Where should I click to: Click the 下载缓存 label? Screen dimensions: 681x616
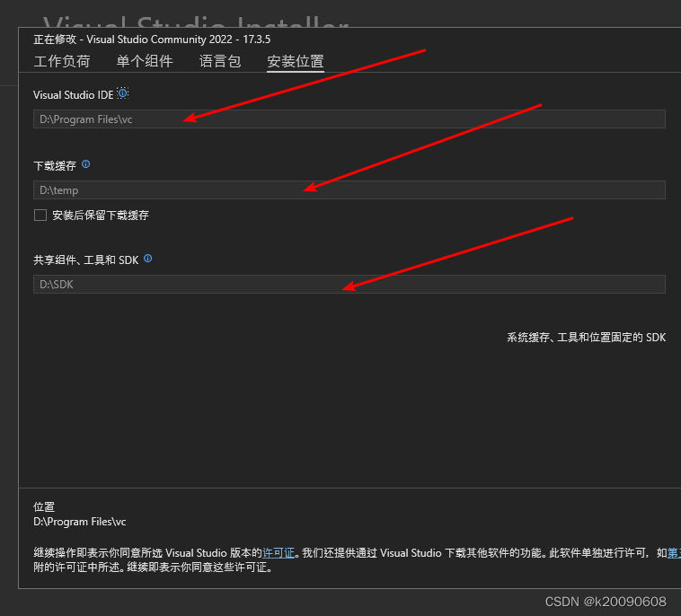pyautogui.click(x=55, y=165)
